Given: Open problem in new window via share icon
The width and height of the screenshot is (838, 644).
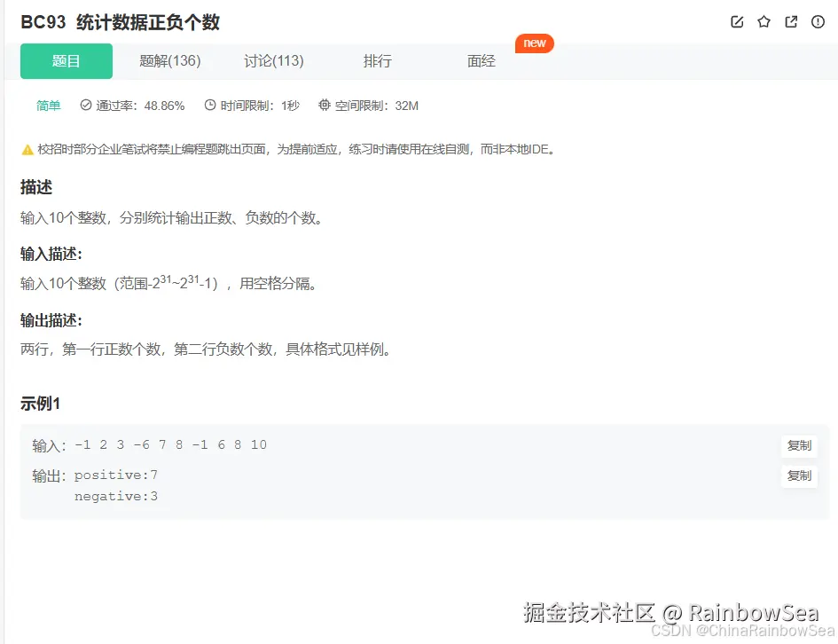Looking at the screenshot, I should 790,22.
